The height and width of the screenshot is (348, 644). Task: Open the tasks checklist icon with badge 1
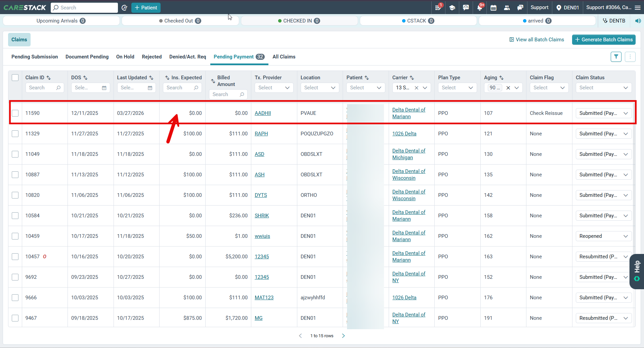click(x=438, y=7)
